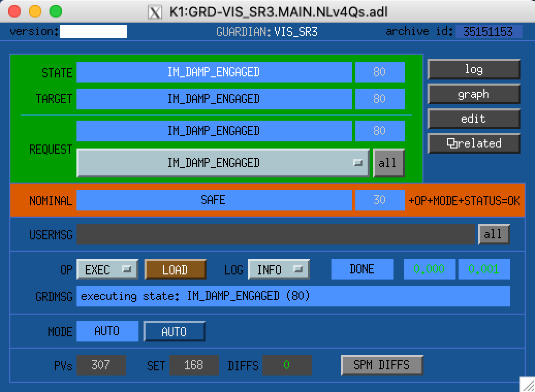535x392 pixels.
Task: Open the state graph
Action: pyautogui.click(x=474, y=94)
